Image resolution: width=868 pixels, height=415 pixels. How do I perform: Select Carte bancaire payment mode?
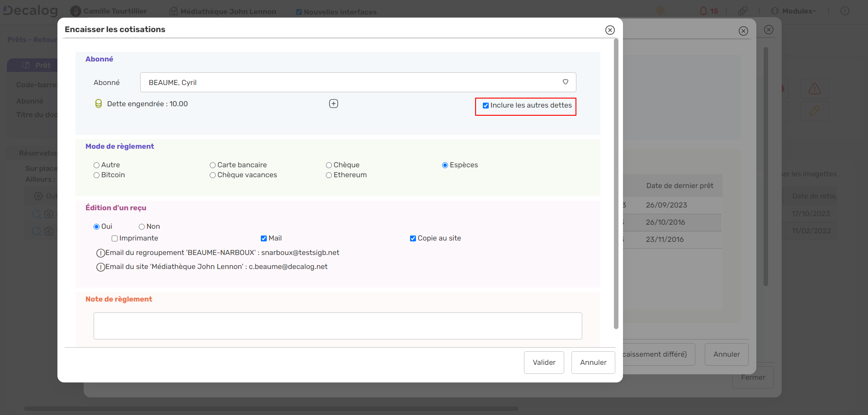coord(212,165)
